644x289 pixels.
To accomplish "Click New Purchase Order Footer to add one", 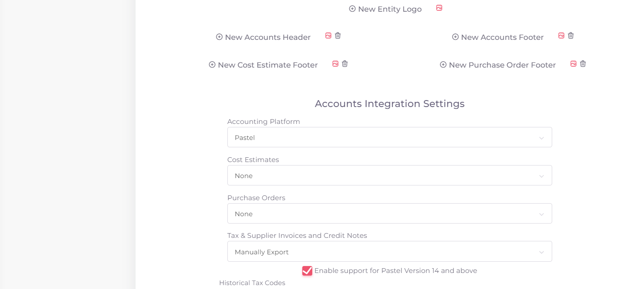I will (502, 65).
